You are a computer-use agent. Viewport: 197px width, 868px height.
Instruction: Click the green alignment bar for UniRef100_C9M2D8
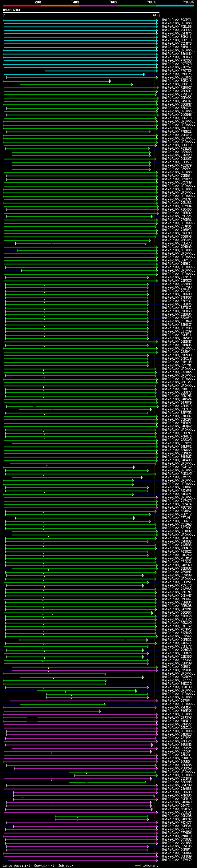[x=102, y=816]
